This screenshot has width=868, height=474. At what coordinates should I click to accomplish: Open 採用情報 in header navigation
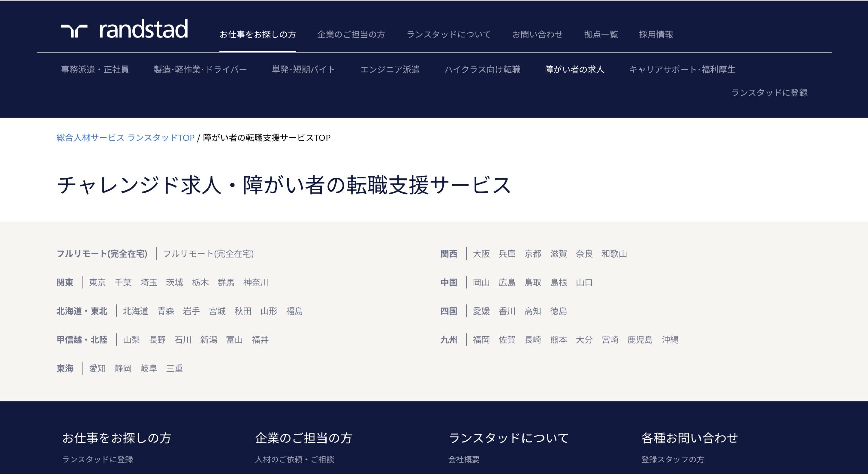pos(656,34)
